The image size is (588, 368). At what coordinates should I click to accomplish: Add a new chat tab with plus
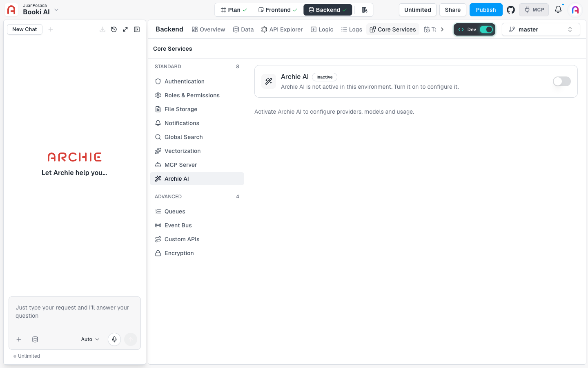(51, 29)
